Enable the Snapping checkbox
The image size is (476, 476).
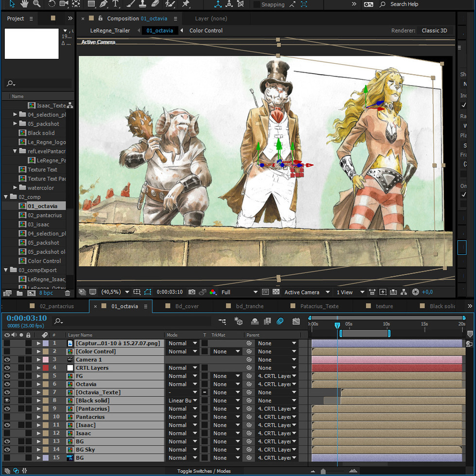tap(257, 4)
